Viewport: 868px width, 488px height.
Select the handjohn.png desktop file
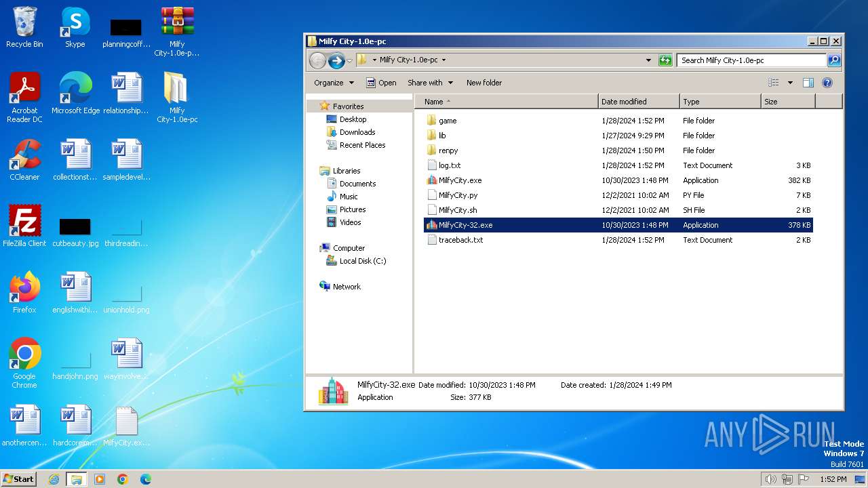pos(75,364)
